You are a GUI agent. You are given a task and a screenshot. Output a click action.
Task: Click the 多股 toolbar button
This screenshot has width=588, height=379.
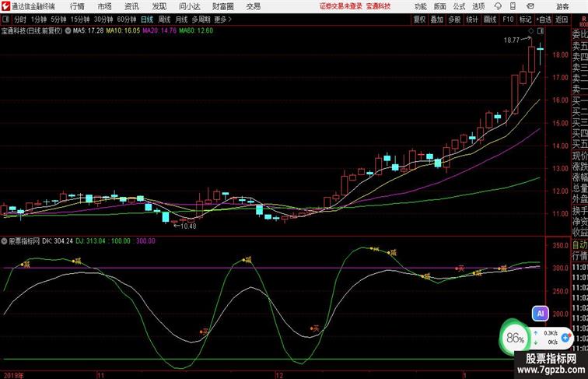click(454, 19)
